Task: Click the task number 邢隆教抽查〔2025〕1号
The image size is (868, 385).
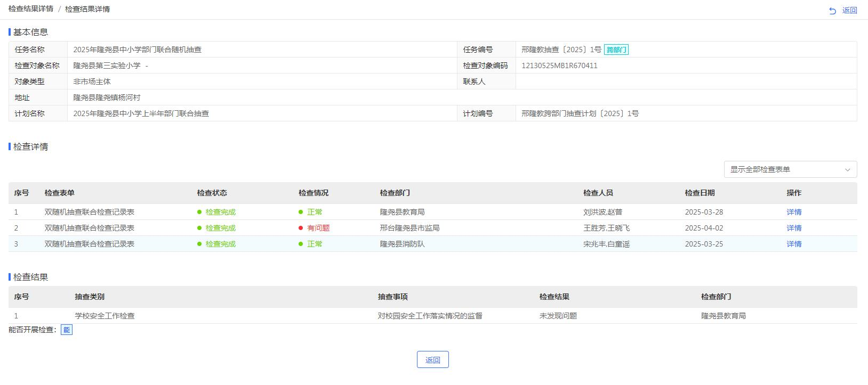Action: 561,50
